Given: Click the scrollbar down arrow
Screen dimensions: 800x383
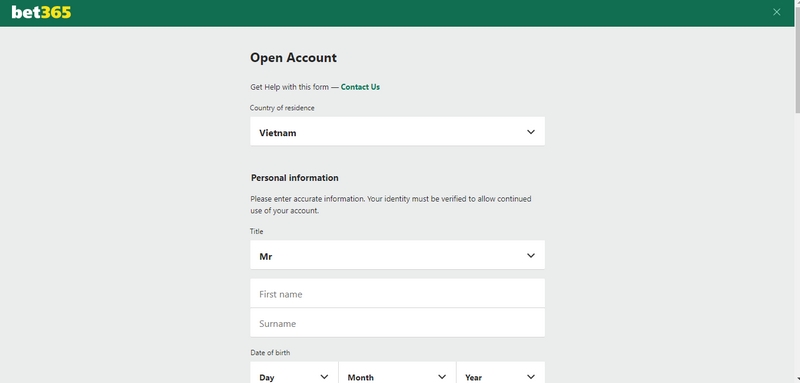Looking at the screenshot, I should coord(797,379).
